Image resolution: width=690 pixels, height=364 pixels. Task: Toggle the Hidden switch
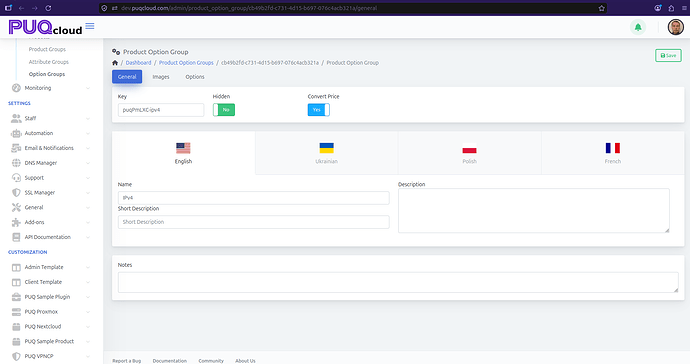(x=224, y=110)
